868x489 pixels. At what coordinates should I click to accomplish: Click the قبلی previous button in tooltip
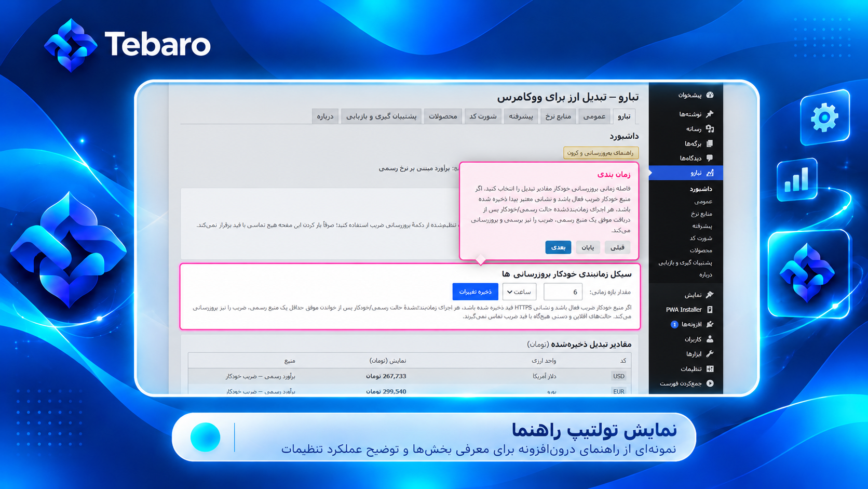pyautogui.click(x=617, y=247)
